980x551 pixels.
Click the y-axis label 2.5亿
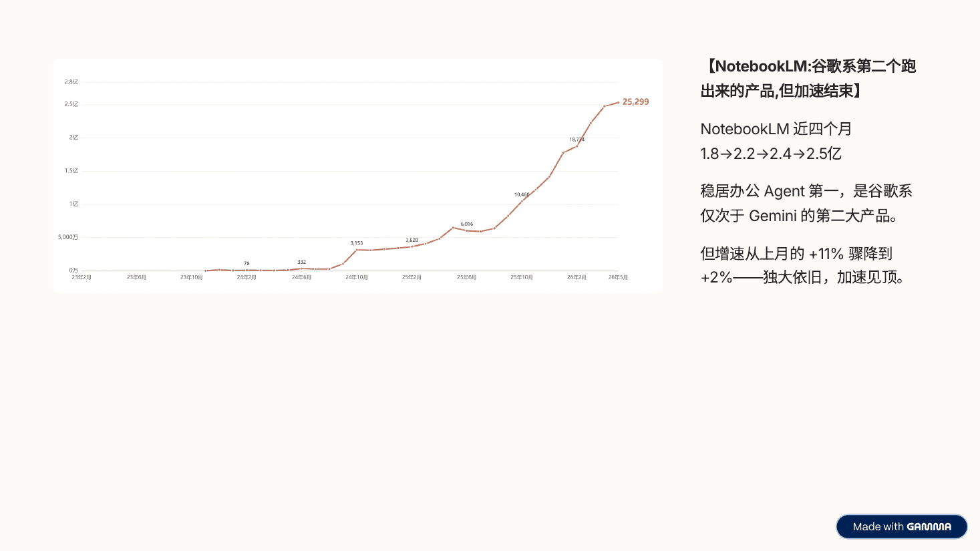tap(71, 104)
